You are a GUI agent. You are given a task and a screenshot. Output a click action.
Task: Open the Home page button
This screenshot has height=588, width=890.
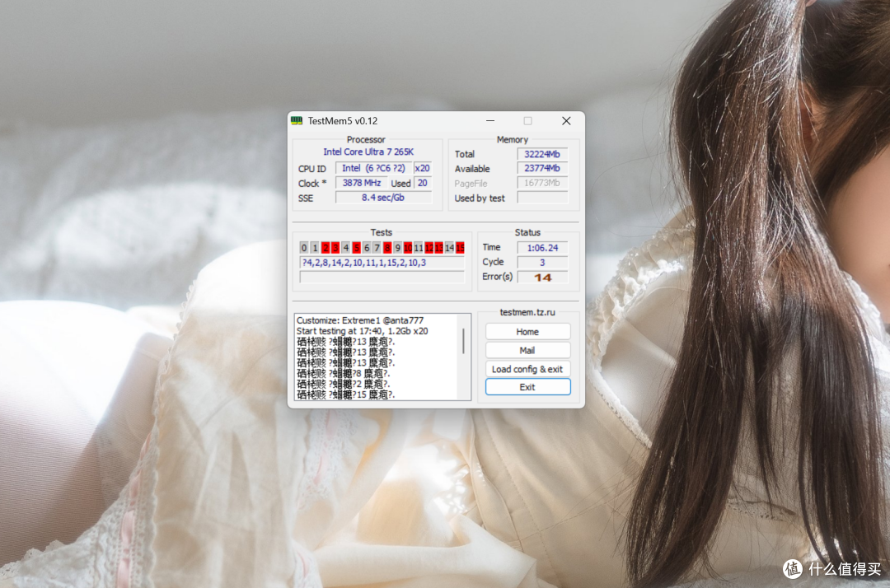[x=527, y=332]
